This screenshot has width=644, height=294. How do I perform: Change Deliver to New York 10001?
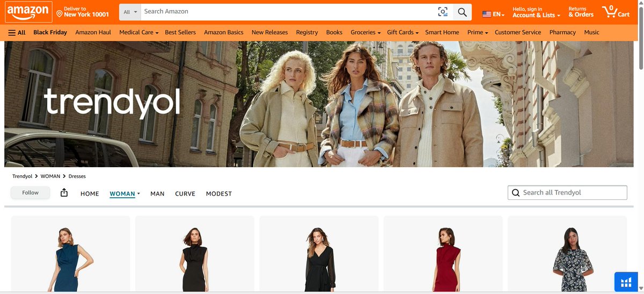82,12
